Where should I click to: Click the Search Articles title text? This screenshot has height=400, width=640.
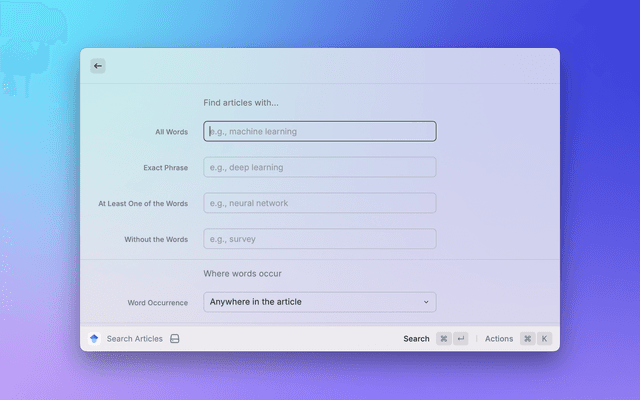135,339
